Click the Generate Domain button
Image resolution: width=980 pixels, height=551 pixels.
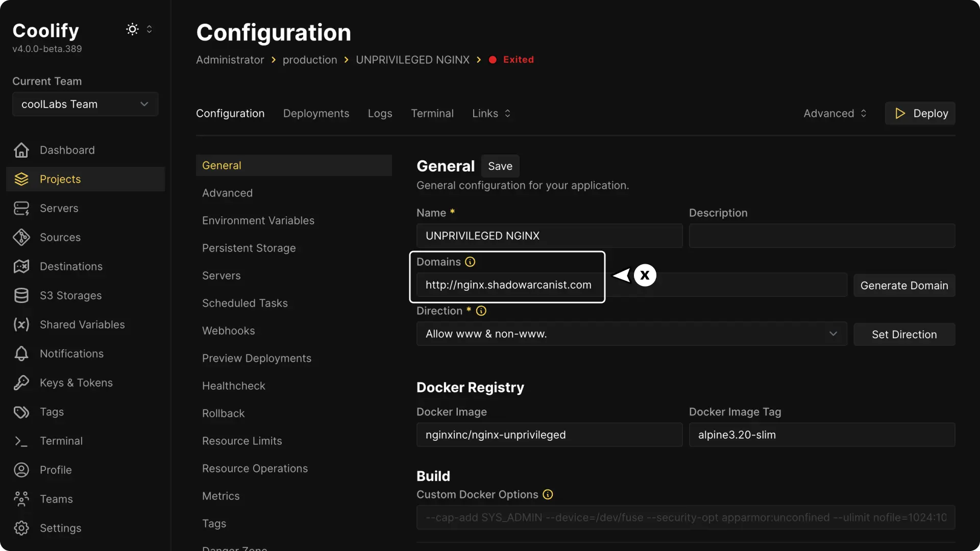[904, 285]
